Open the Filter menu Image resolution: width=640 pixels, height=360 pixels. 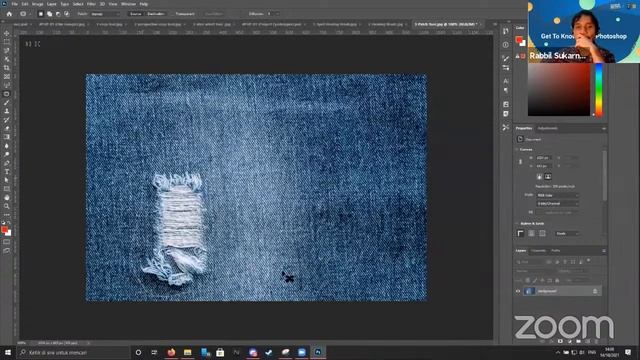tap(91, 4)
